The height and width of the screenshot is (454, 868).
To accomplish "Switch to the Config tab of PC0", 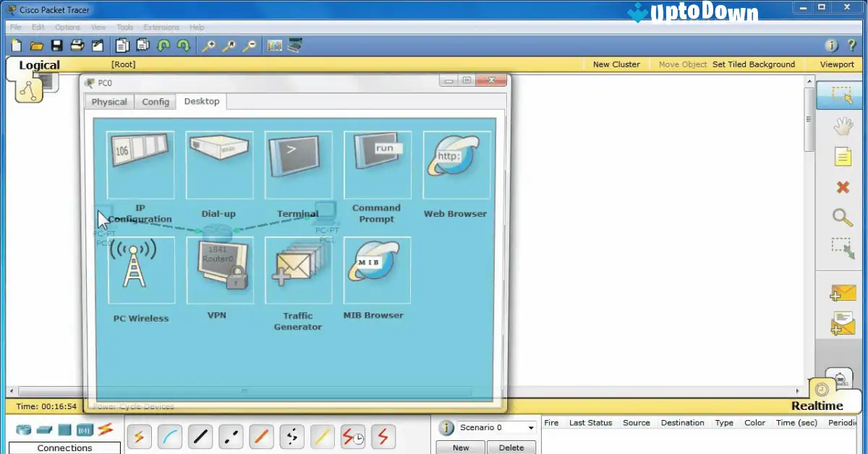I will click(x=155, y=101).
